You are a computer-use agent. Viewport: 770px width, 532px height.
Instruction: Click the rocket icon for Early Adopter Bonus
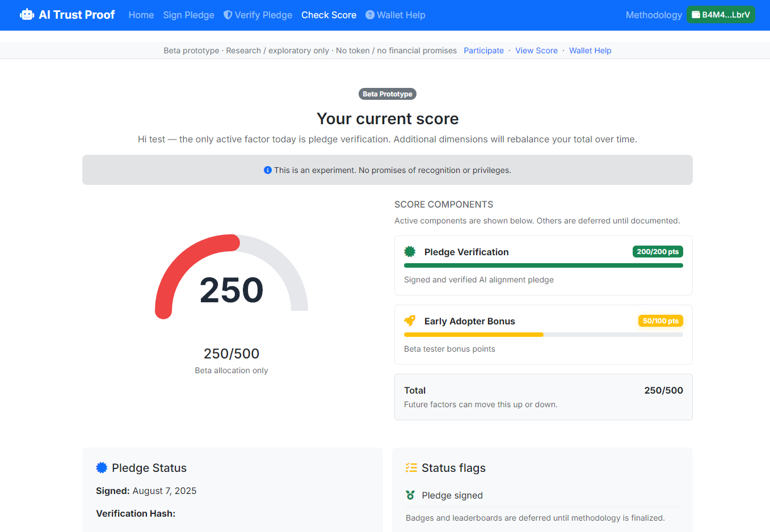(x=410, y=320)
